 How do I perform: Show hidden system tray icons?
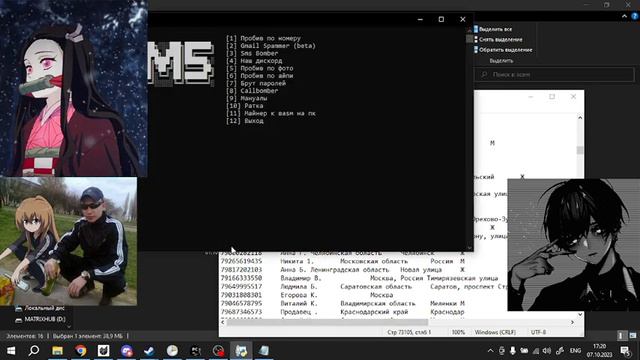[490, 351]
